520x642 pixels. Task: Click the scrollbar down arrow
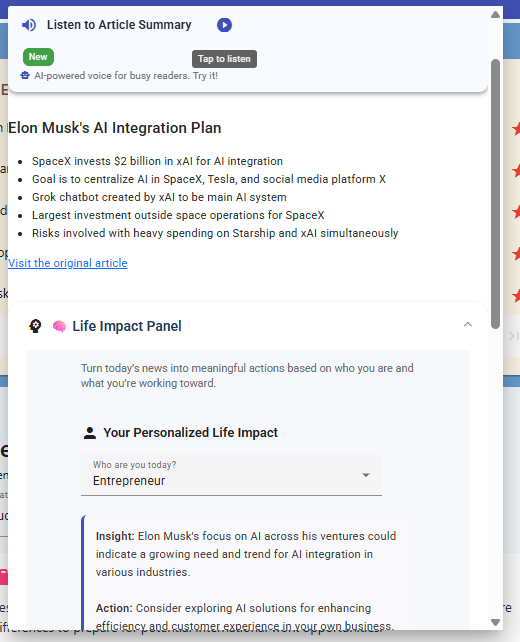tap(495, 622)
